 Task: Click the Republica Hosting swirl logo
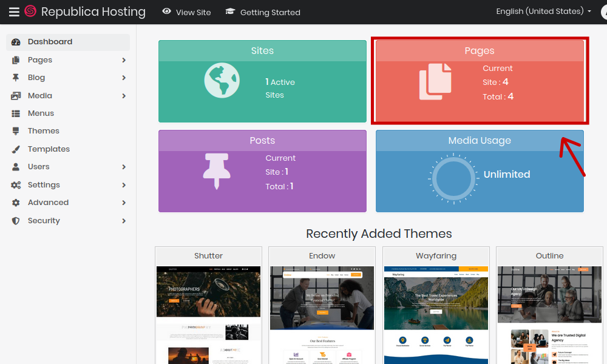point(30,12)
